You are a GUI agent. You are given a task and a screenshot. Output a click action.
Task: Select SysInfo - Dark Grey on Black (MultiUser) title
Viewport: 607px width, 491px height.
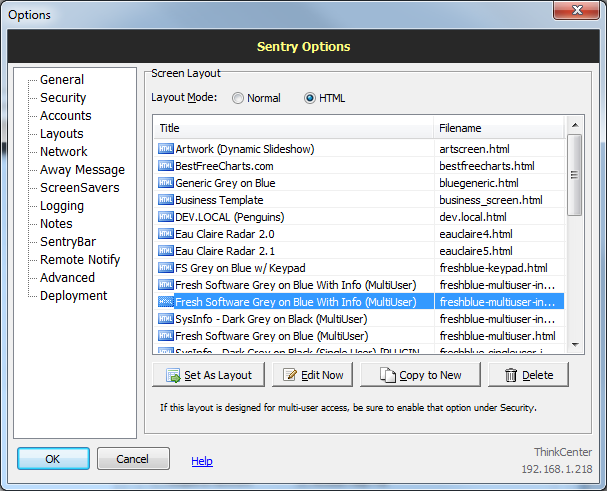(x=271, y=319)
